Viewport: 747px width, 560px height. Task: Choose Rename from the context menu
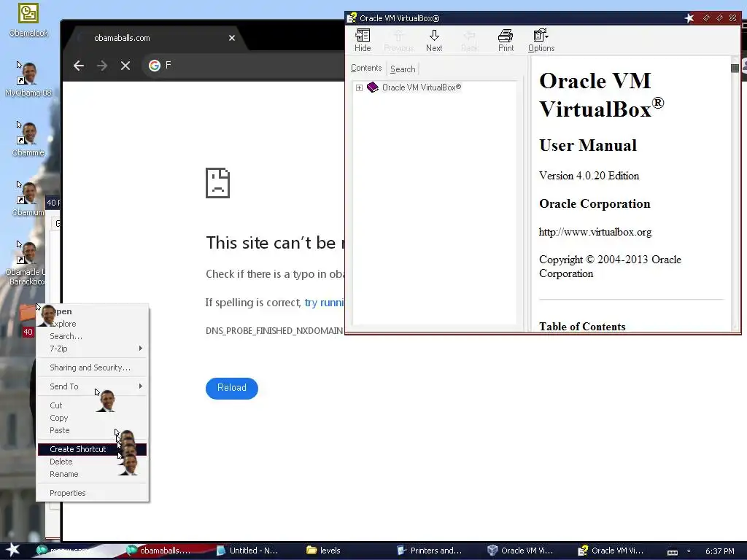click(93, 474)
